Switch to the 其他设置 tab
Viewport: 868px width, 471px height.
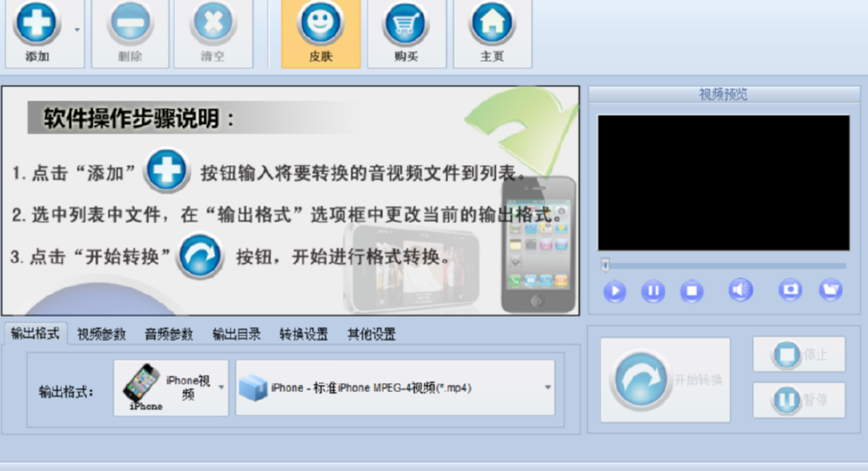pos(371,334)
